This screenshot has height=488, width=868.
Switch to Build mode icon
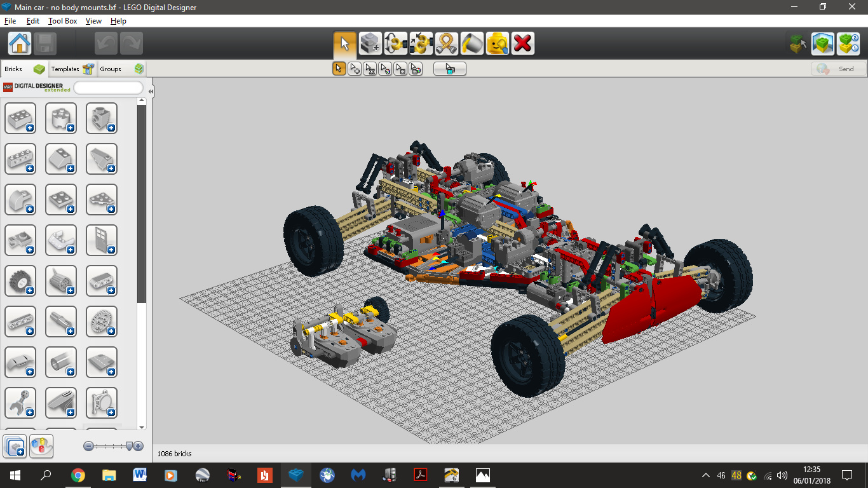[x=797, y=43]
